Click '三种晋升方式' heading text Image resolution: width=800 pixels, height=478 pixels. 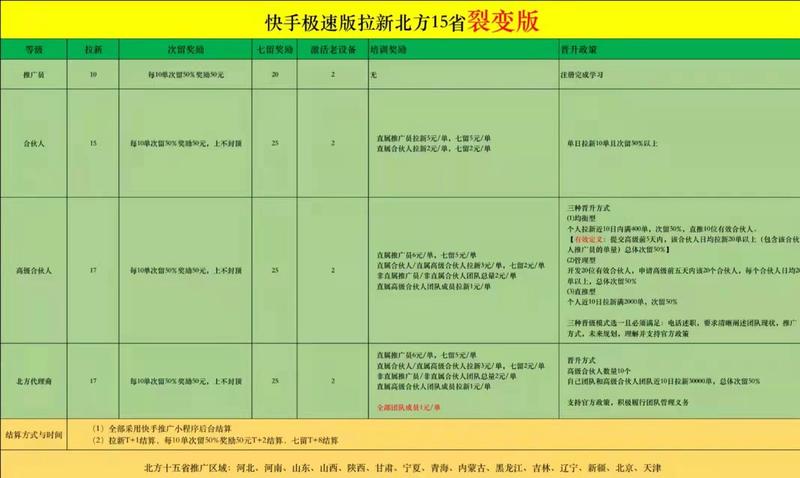point(589,208)
